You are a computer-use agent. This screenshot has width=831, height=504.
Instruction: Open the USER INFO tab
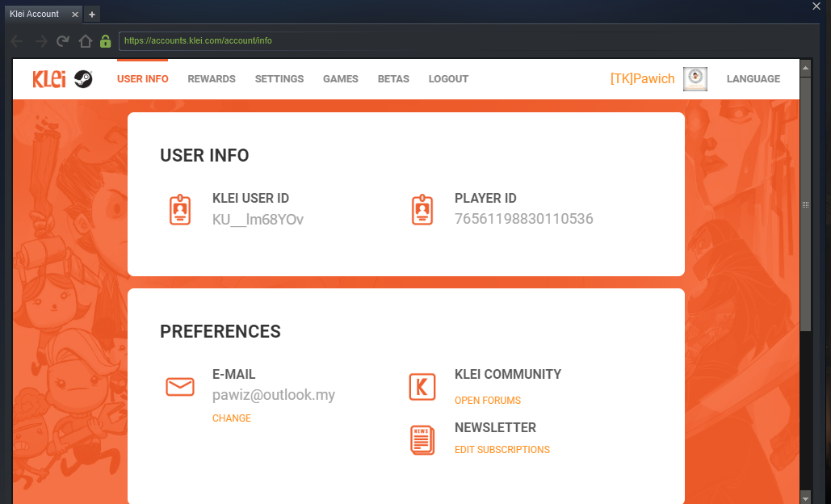pos(143,79)
